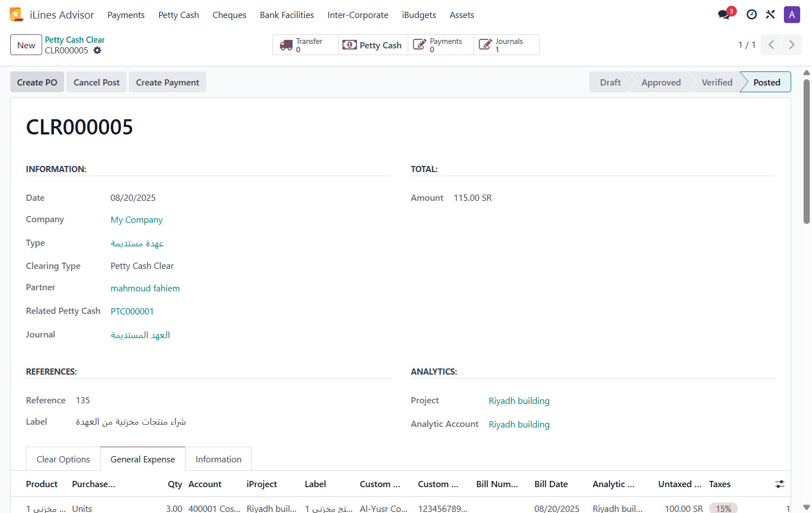Open the Bank Facilities menu
The image size is (812, 513).
click(287, 15)
